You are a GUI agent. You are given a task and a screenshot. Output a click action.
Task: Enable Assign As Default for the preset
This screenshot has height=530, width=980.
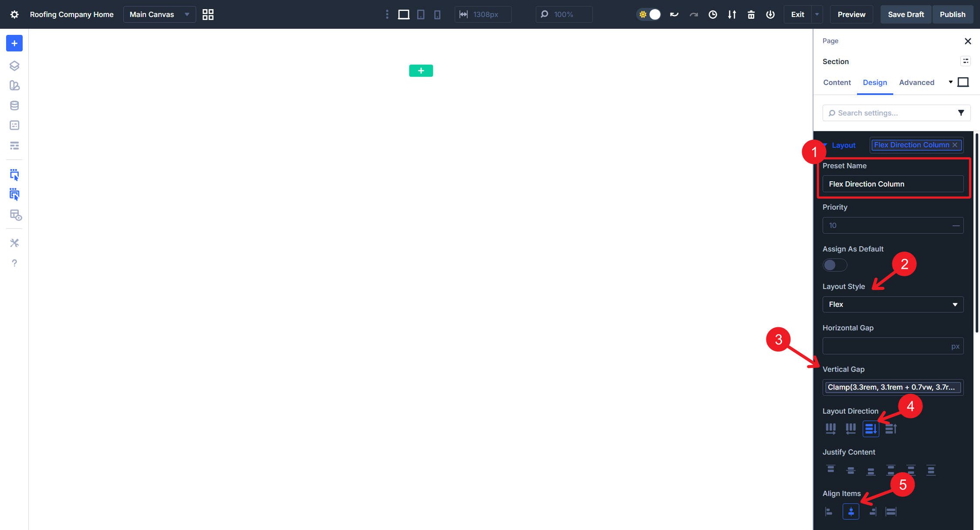(x=834, y=265)
